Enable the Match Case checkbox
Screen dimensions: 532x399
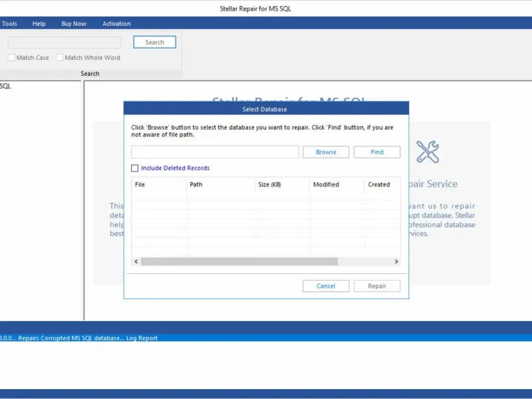point(11,58)
